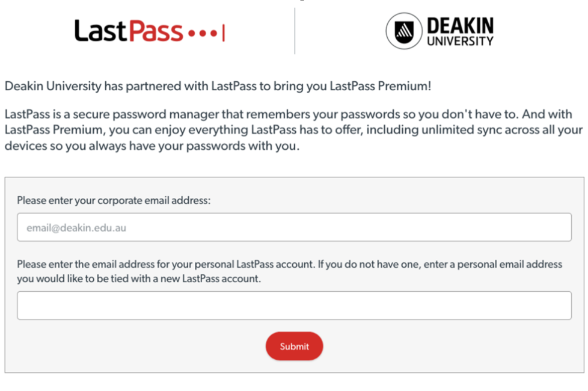
Task: Click the black "Last" part of logo
Action: click(x=98, y=31)
